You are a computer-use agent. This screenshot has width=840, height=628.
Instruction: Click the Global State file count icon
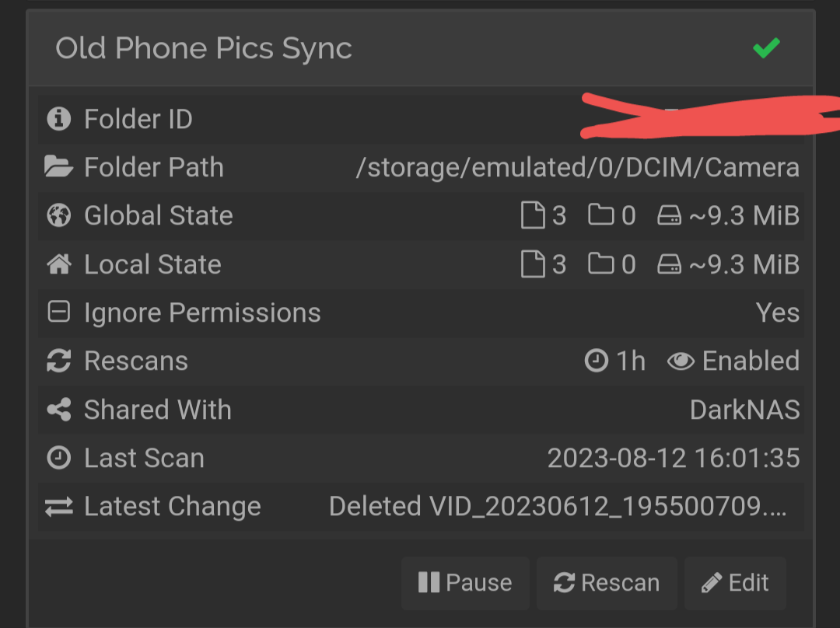533,215
